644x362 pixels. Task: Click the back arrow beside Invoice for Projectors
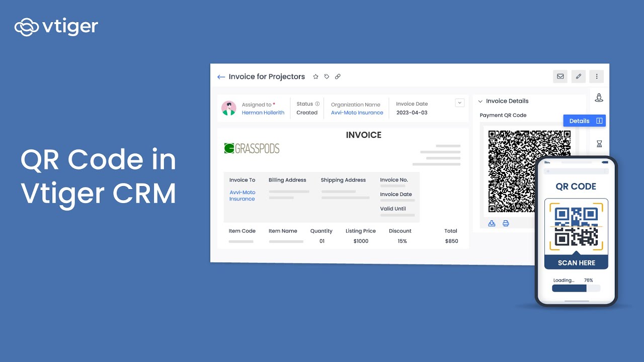[221, 77]
